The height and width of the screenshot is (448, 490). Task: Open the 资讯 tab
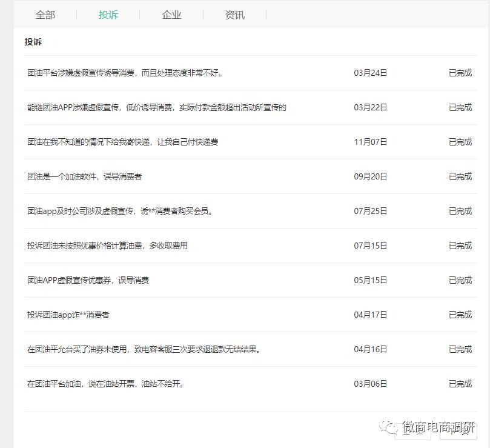(234, 15)
